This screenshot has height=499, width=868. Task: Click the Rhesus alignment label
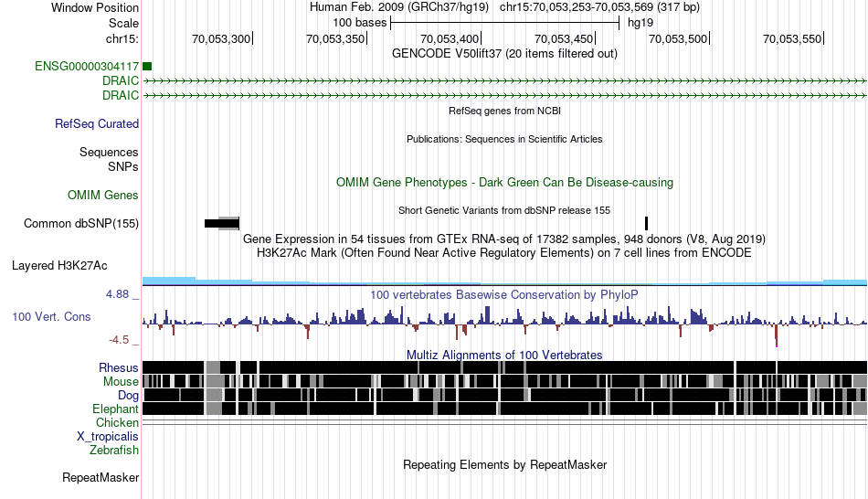click(x=119, y=367)
